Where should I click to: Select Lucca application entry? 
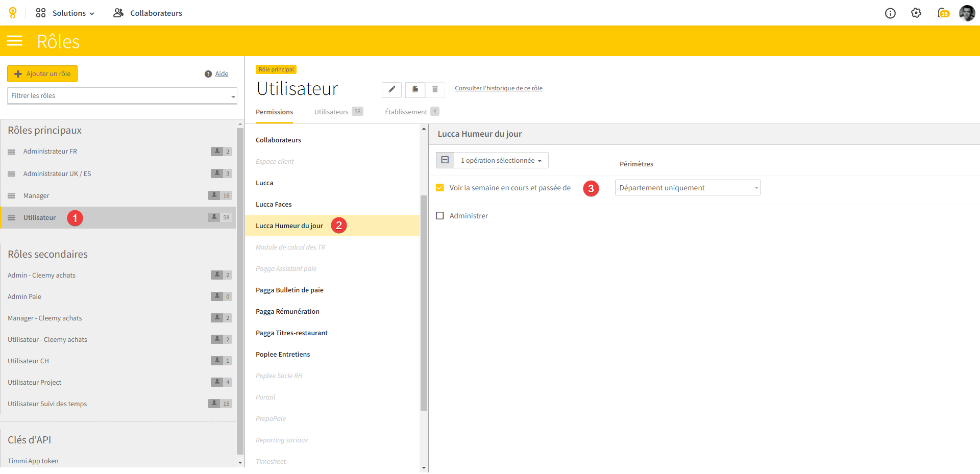[x=332, y=183]
